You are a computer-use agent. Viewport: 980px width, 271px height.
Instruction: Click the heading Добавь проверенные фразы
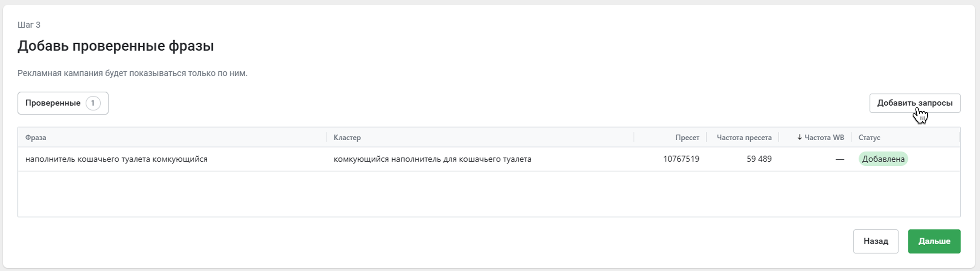click(116, 46)
